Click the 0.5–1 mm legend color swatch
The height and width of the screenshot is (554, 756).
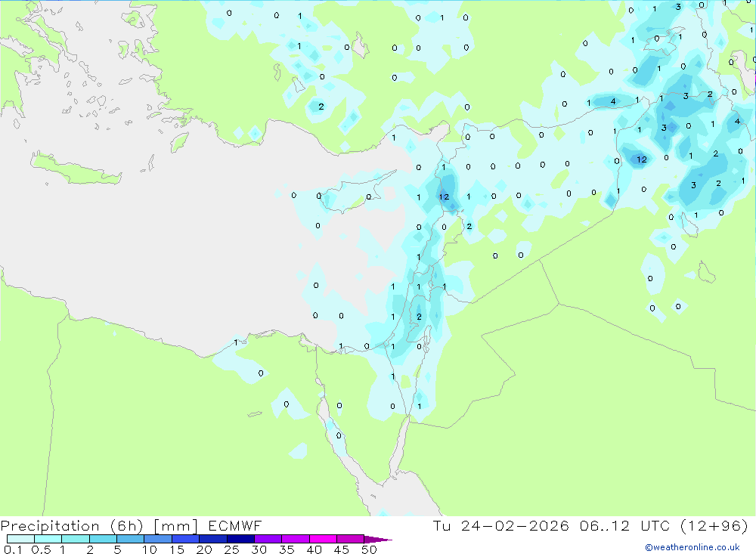(x=48, y=539)
